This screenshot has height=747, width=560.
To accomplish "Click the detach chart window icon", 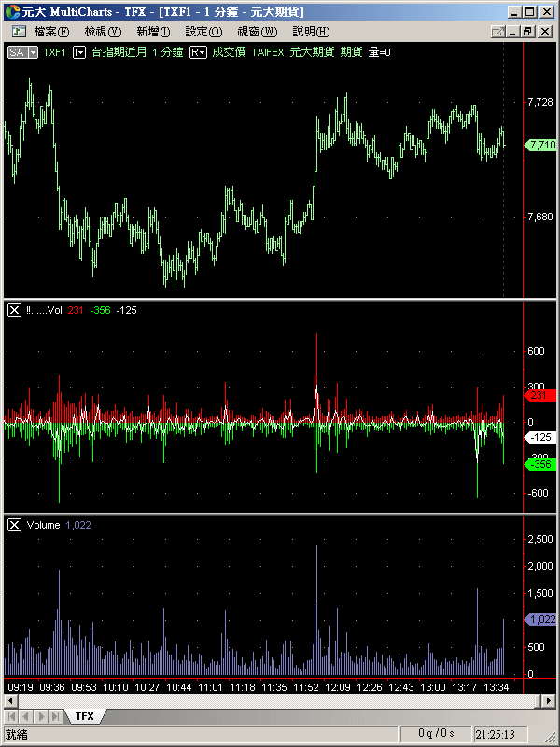I will coord(498,32).
